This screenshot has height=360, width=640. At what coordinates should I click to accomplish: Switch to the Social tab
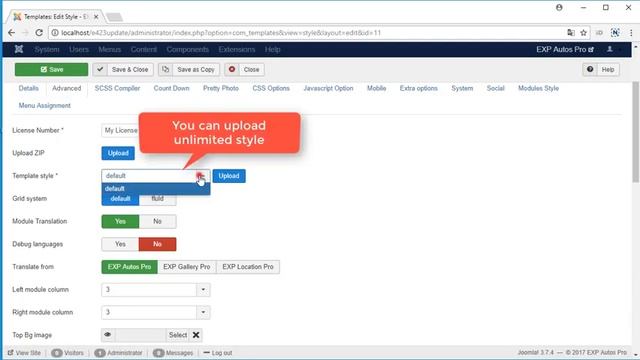point(496,88)
